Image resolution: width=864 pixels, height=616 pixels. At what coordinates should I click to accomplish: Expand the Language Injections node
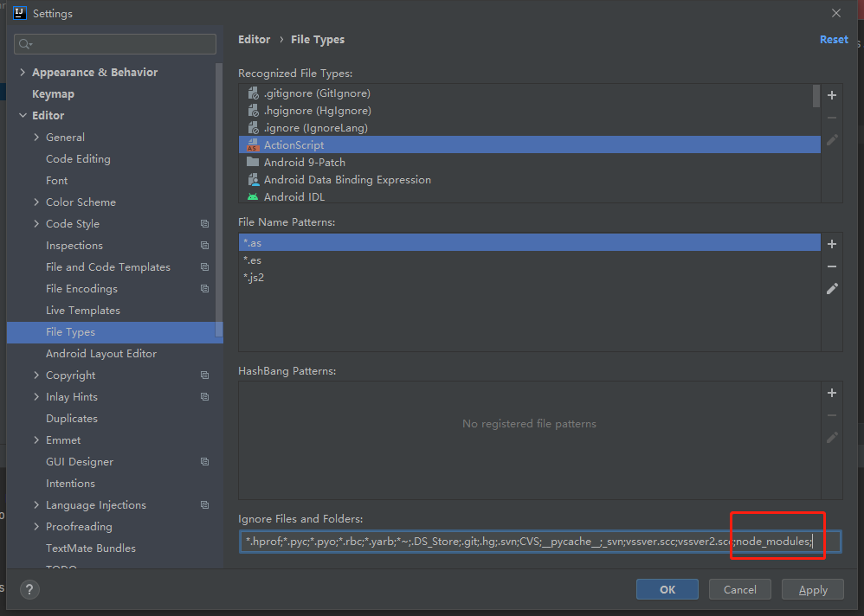click(36, 504)
